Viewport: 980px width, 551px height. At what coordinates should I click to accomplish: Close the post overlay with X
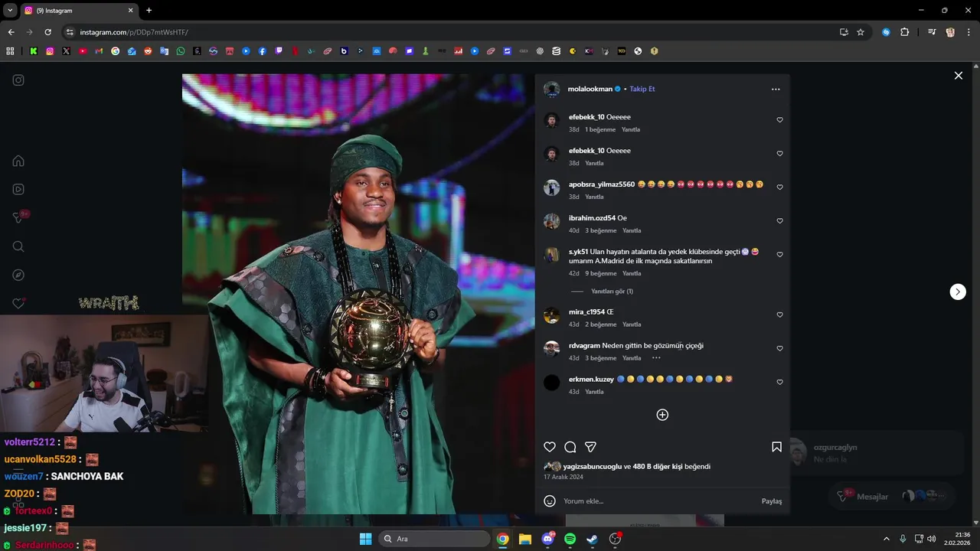[x=958, y=76]
